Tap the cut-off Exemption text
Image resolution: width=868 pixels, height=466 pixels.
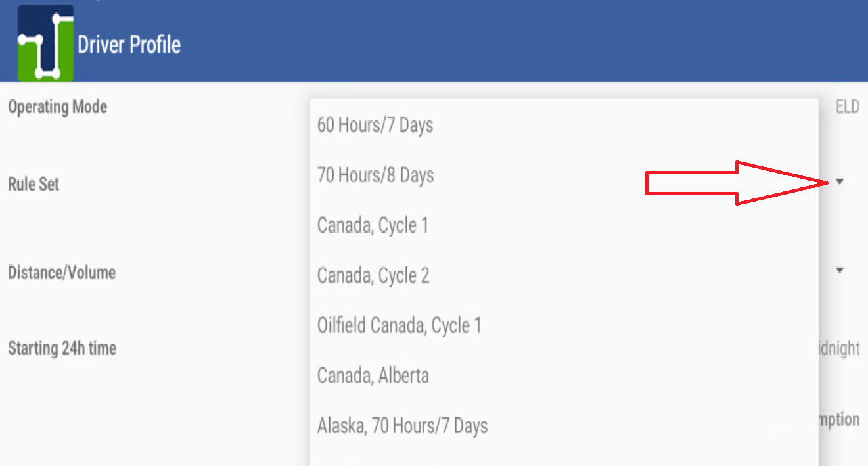click(x=839, y=419)
